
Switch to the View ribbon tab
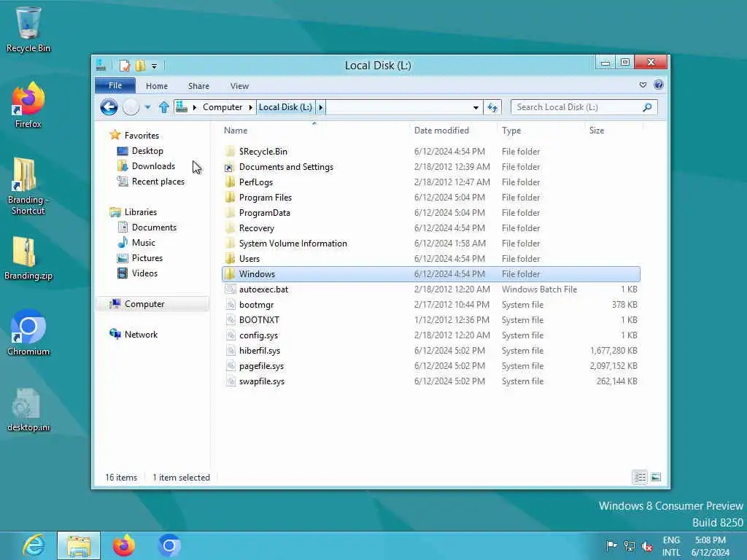pyautogui.click(x=239, y=86)
